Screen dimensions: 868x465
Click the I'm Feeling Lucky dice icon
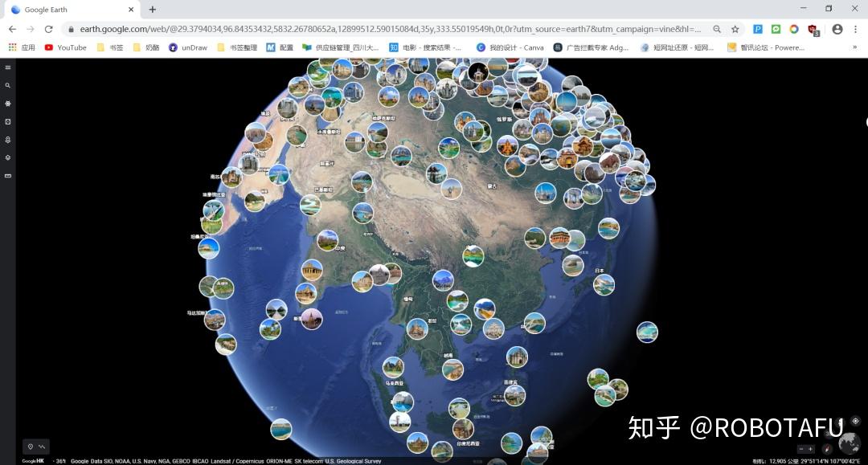[7, 121]
